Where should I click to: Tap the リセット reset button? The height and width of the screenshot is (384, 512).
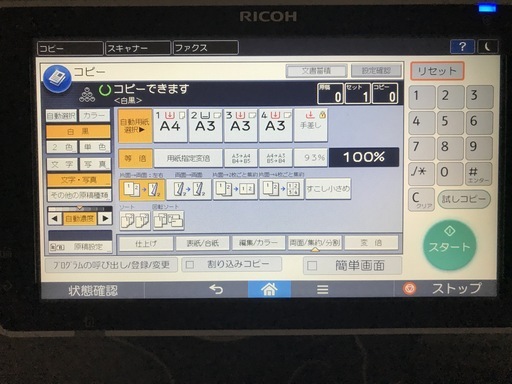437,71
